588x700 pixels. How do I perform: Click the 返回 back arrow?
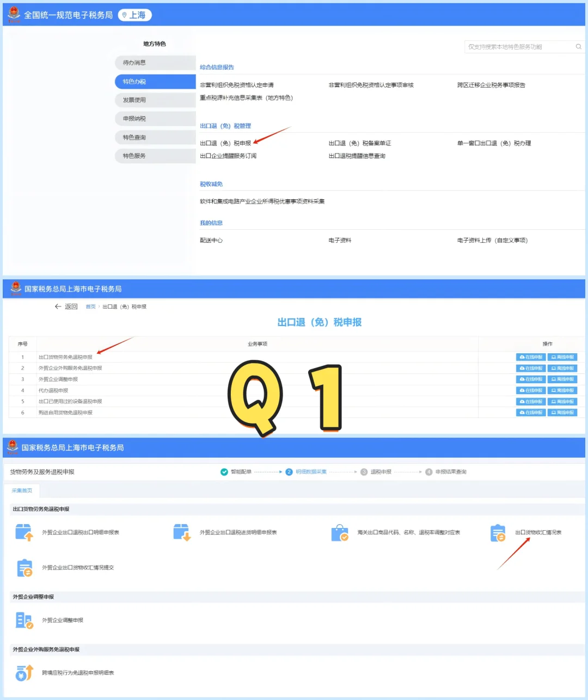pos(58,306)
